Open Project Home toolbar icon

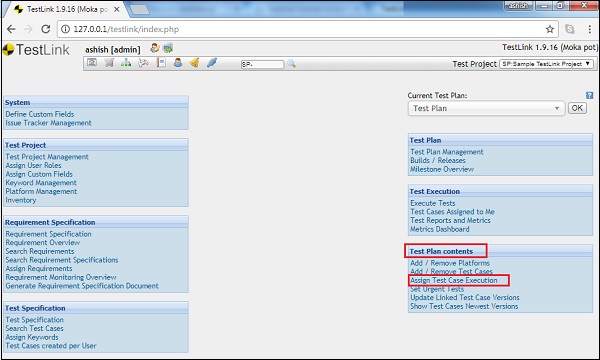coord(92,63)
